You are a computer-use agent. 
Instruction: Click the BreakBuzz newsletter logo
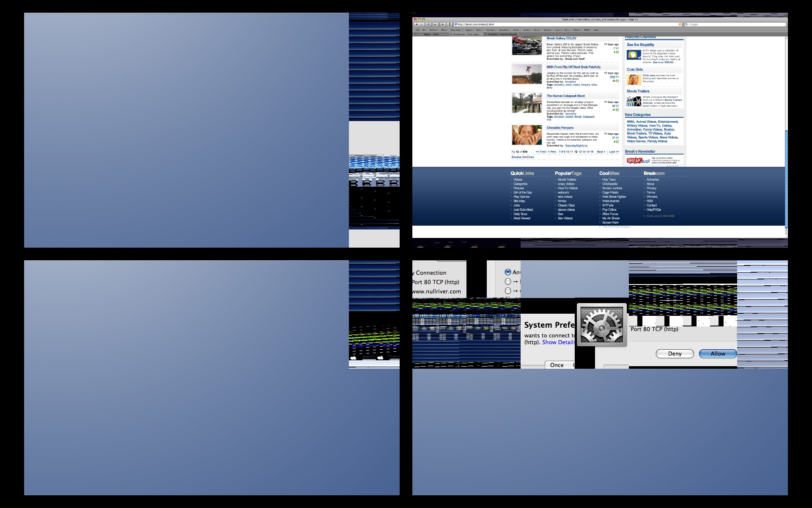[x=638, y=161]
